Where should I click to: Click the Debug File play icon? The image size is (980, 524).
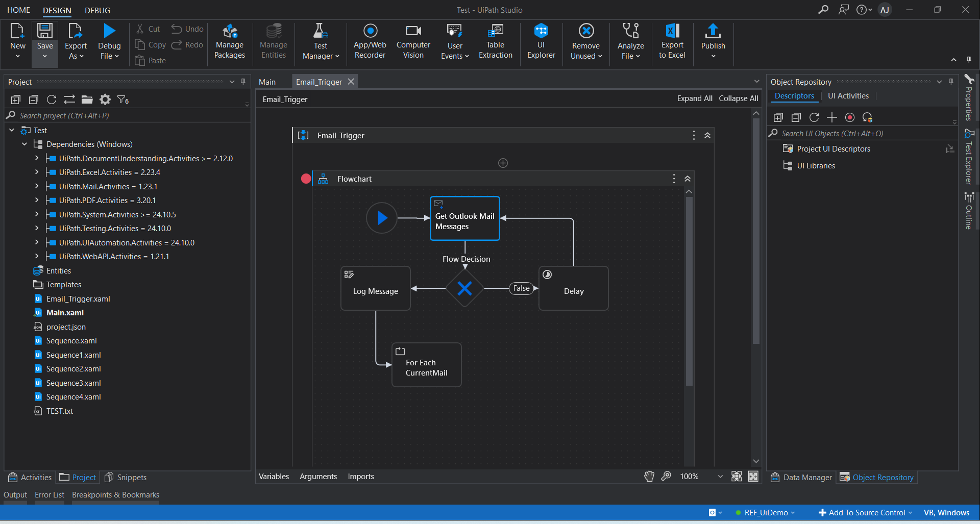coord(109,31)
